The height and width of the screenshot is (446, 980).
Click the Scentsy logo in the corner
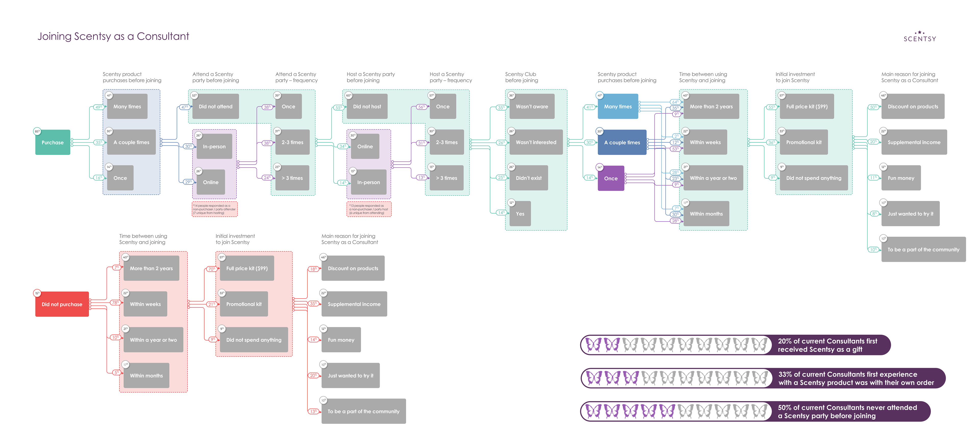tap(920, 37)
